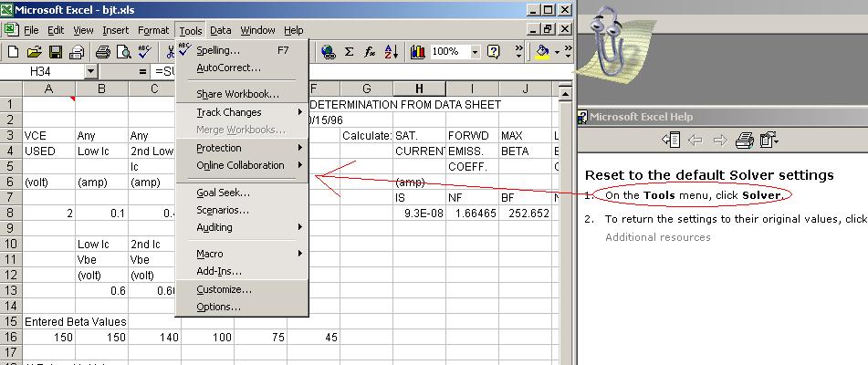Click the Back arrow in Excel Help
This screenshot has width=868, height=365.
695,141
